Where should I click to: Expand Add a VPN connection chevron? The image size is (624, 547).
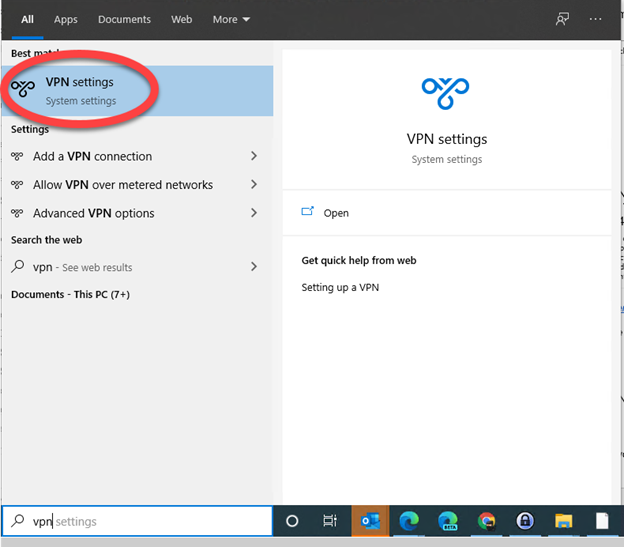click(x=254, y=156)
